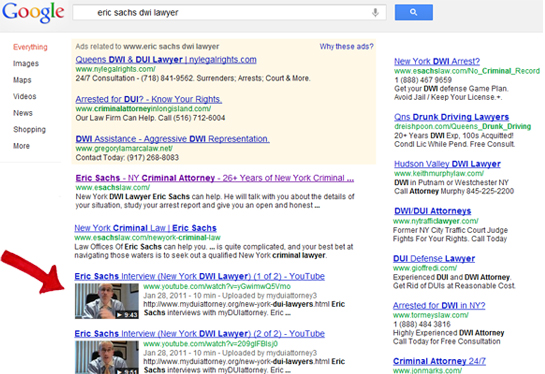Click www.criminalattorneyinlongisland.com/ green URL
Screen dimensions: 545x374
[x=143, y=109]
